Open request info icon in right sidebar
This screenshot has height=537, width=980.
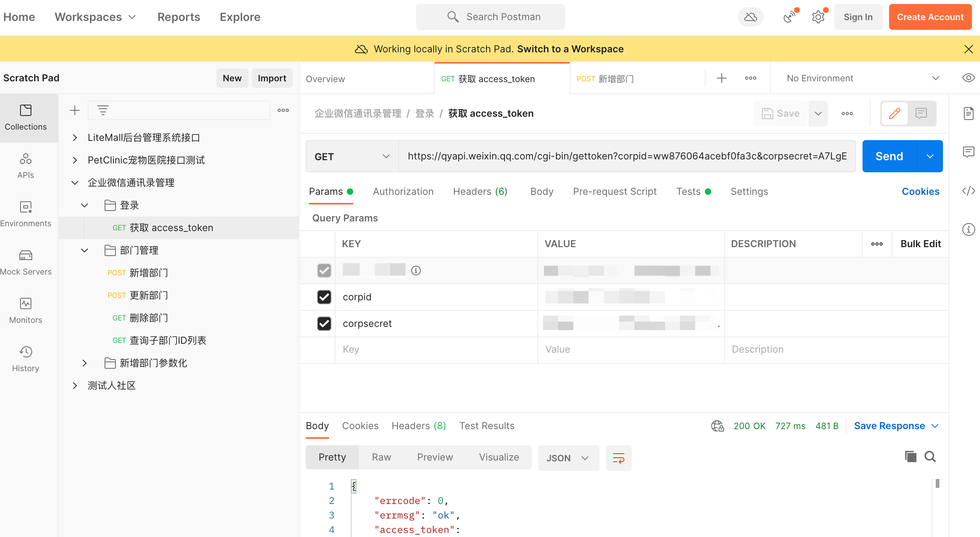(x=969, y=229)
